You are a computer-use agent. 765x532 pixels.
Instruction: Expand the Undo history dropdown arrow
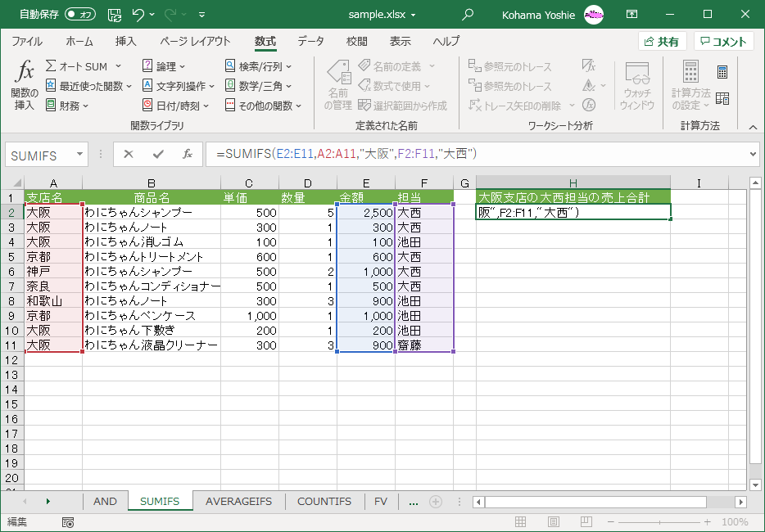click(152, 15)
